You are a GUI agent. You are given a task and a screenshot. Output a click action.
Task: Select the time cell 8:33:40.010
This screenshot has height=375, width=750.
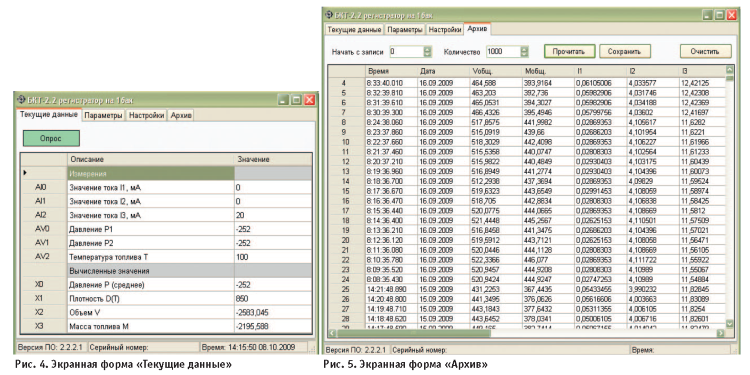coord(391,83)
